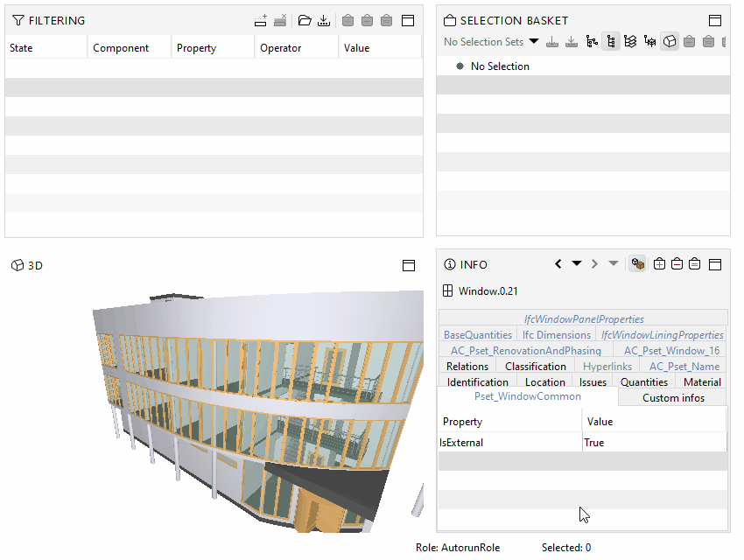744x560 pixels.
Task: Go forward in Info history
Action: coord(594,263)
